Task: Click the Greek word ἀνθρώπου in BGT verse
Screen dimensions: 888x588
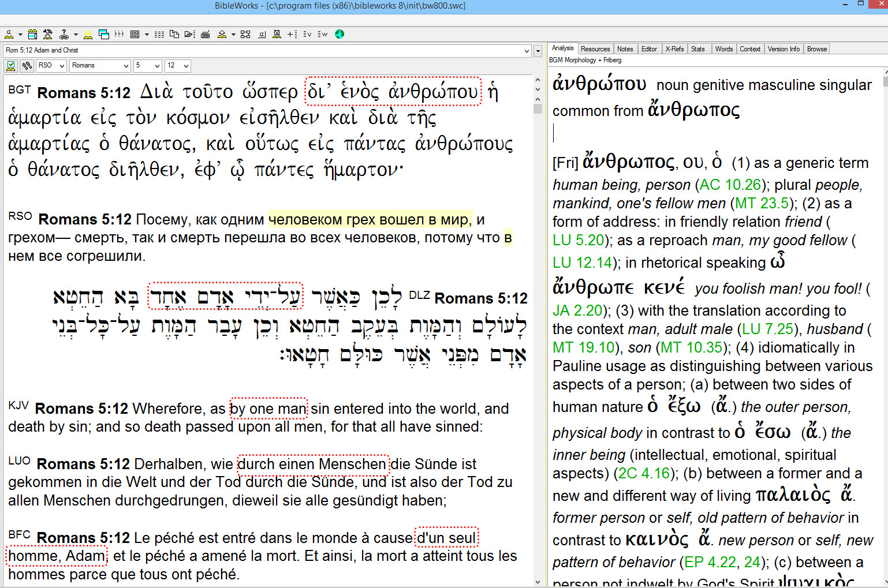Action: coord(434,91)
